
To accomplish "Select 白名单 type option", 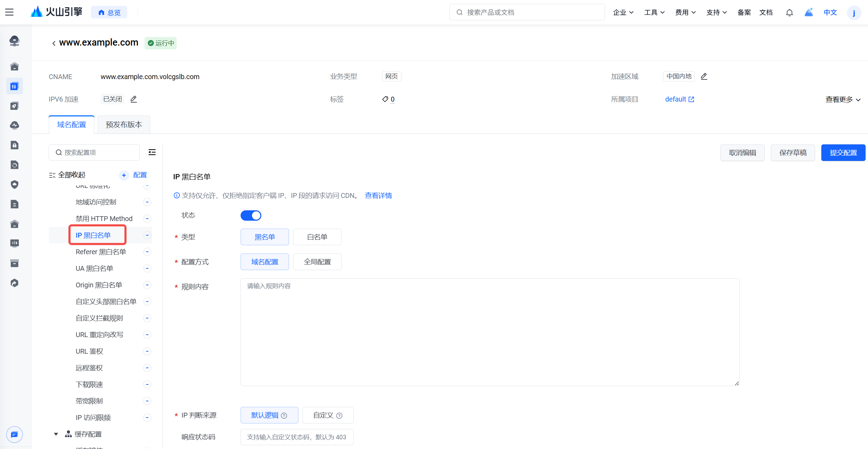I will [x=317, y=237].
